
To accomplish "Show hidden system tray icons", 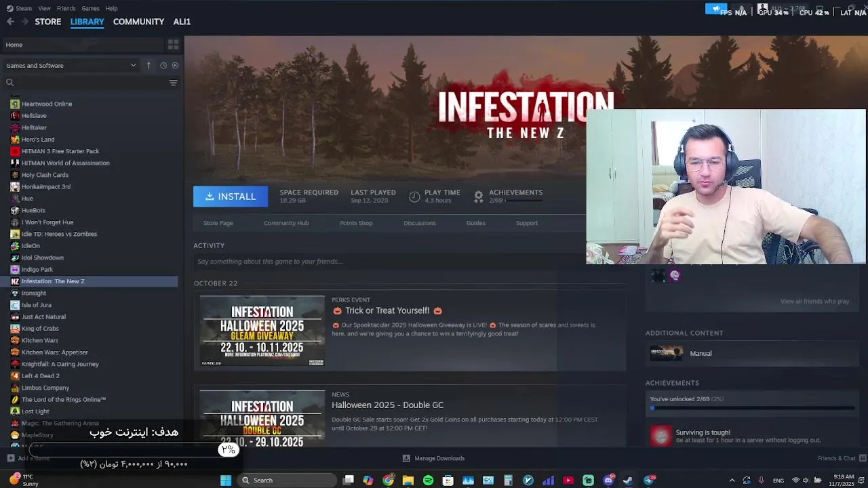I will tap(732, 481).
